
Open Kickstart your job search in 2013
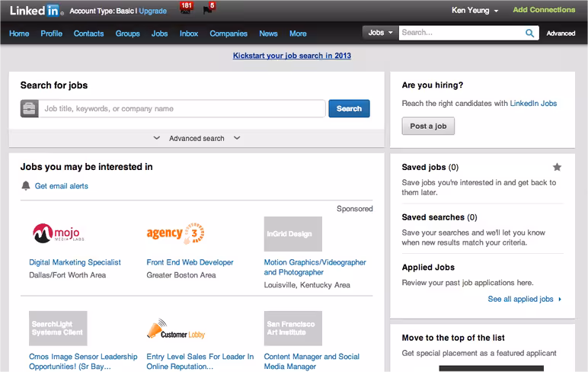(292, 56)
